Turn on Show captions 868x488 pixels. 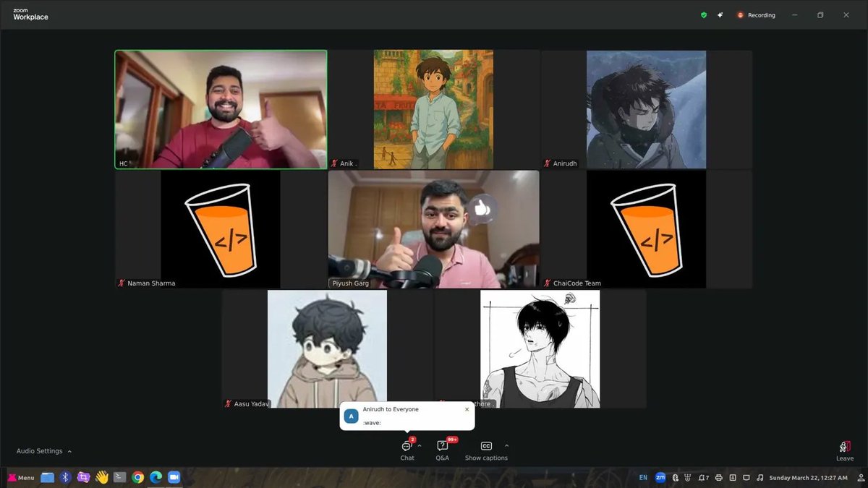tap(486, 450)
